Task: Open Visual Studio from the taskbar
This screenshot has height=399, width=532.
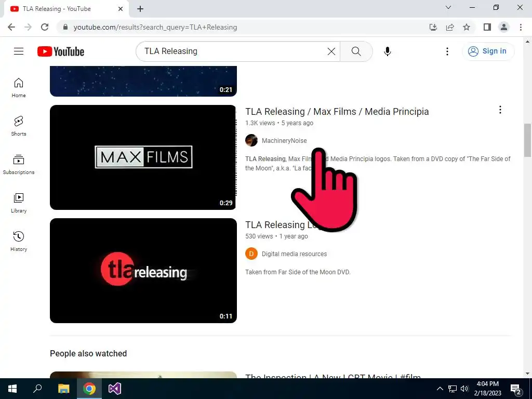Action: click(115, 389)
